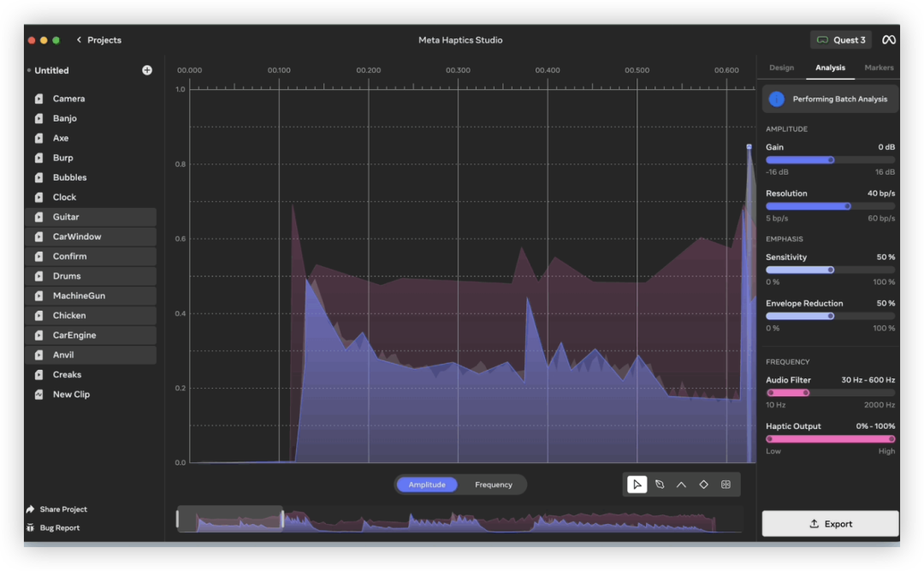Click the bug icon for Bug Report
Screen dimensions: 924x571
(x=30, y=528)
